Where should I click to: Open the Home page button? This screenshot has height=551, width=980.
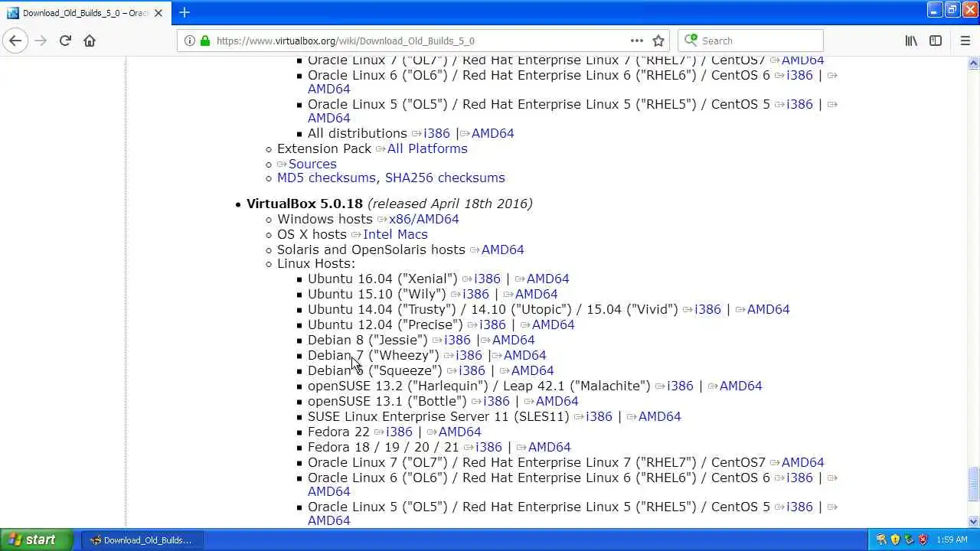(90, 41)
